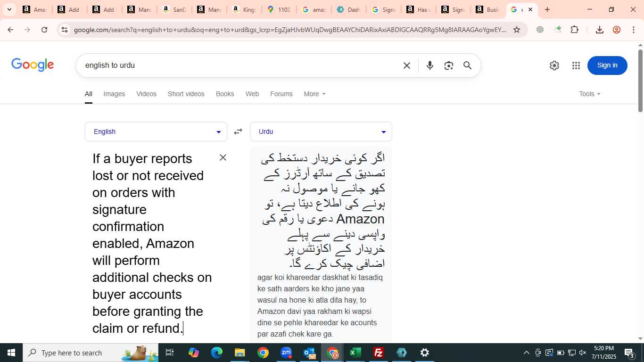This screenshot has height=362, width=644.
Task: Select the All results tab
Action: click(89, 94)
